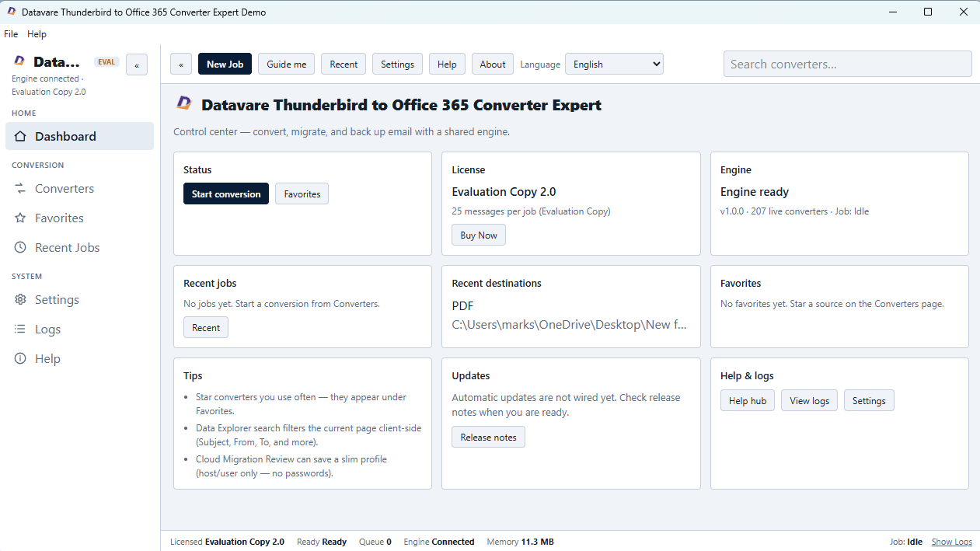The image size is (980, 551).
Task: Click the Dashboard home icon in sidebar
Action: click(20, 136)
